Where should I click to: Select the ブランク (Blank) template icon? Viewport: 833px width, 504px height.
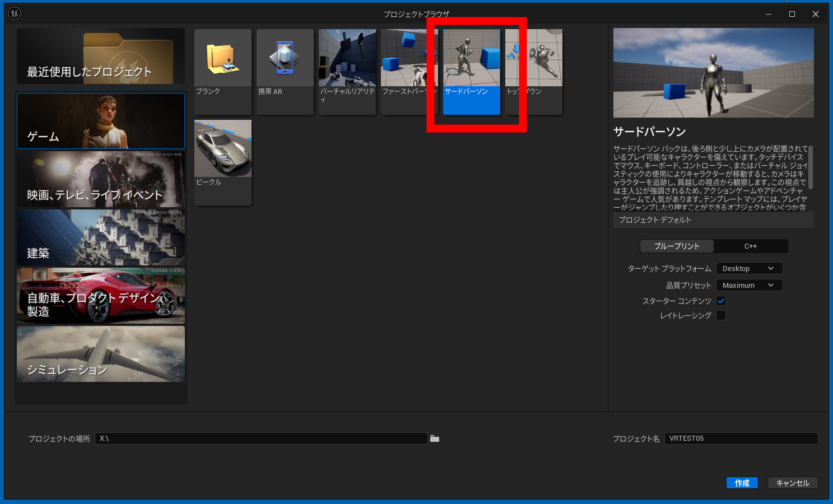point(223,59)
